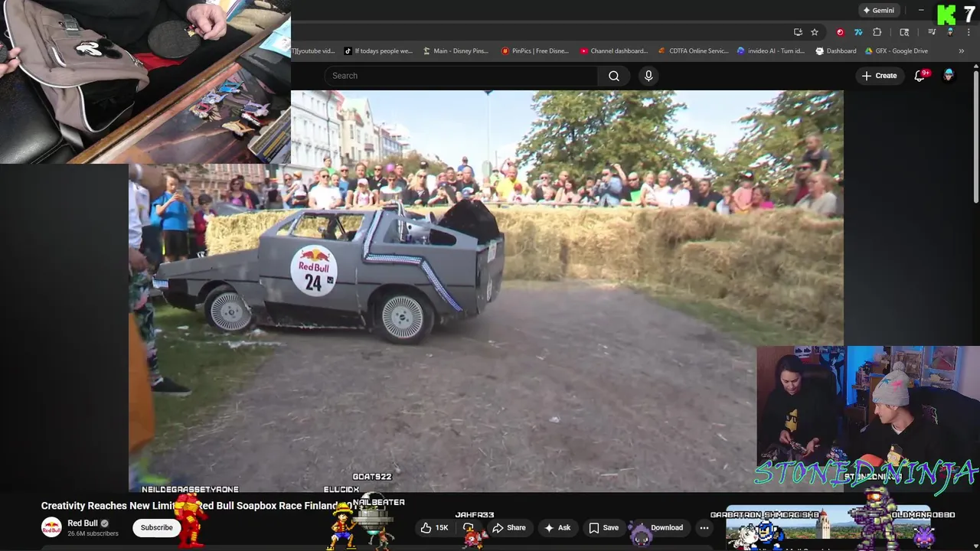Click the YouTube search magnifier button
Viewport: 980px width, 551px height.
614,76
